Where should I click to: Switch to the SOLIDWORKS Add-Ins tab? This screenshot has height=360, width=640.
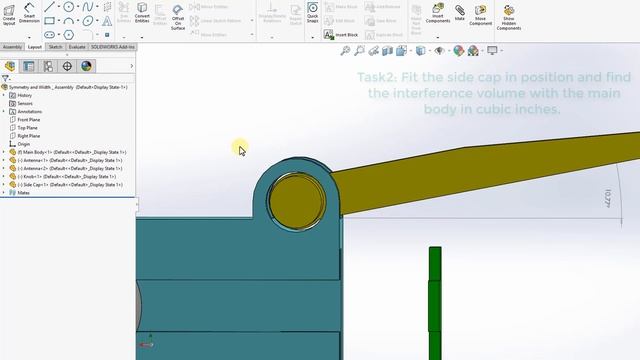[112, 47]
